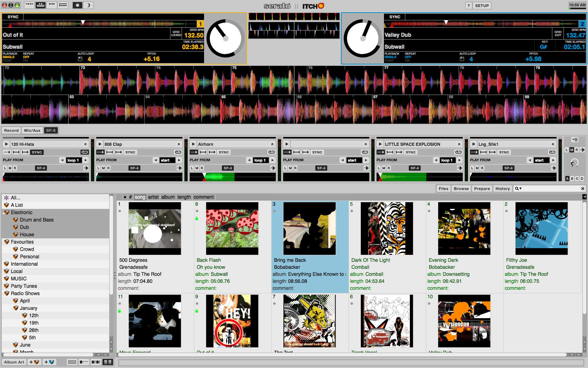Screen dimensions: 588x368
Task: Play the 808 Clap sample
Action: (100, 144)
